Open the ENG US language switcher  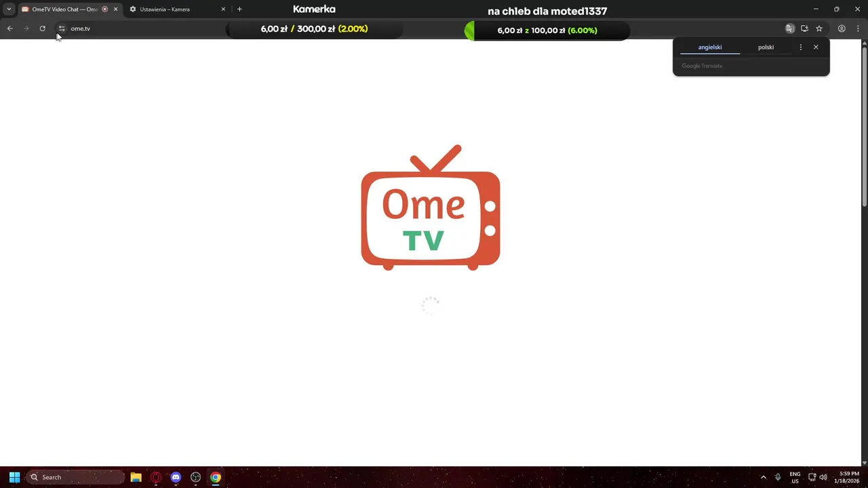795,477
